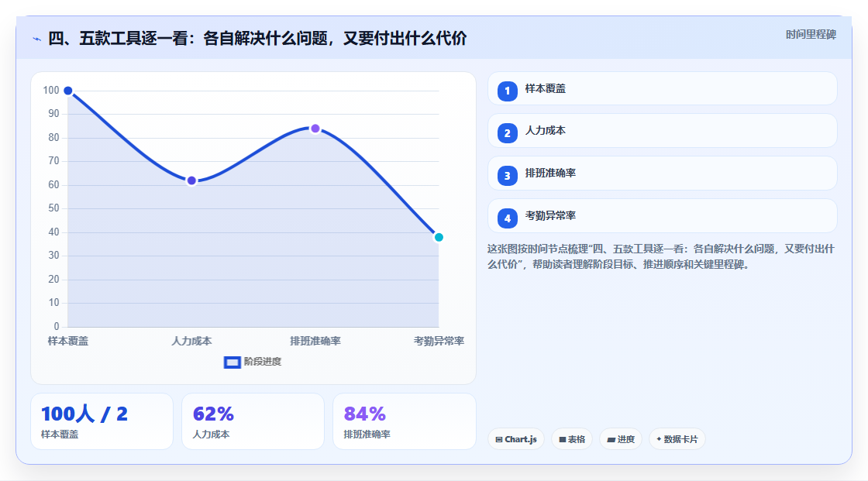Click the y-axis value 100
Viewport: 868px width, 481px height.
51,90
